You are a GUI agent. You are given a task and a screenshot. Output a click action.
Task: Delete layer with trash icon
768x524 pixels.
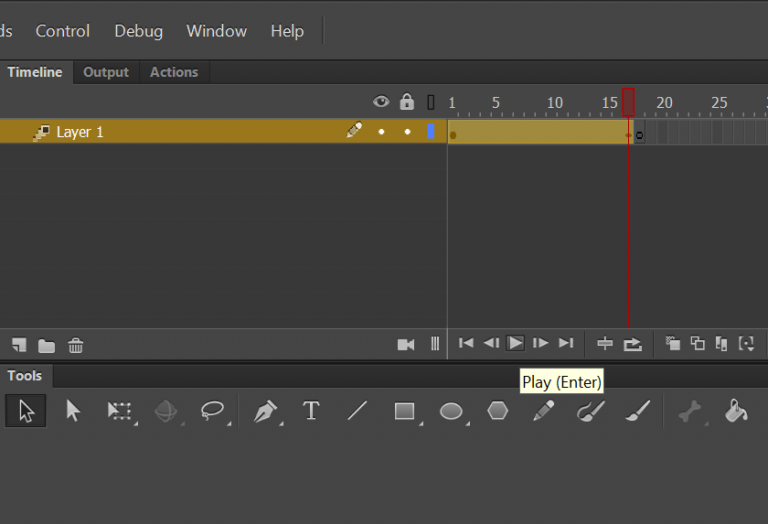coord(76,346)
